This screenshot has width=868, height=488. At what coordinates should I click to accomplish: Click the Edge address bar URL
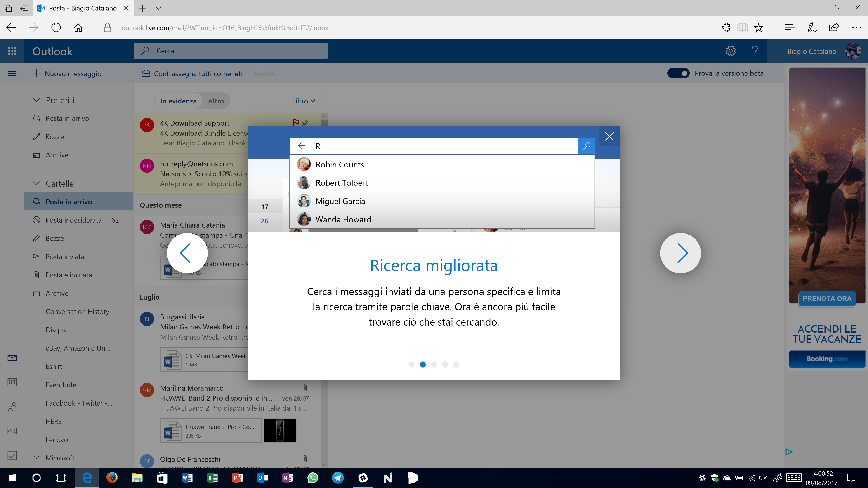coord(225,28)
